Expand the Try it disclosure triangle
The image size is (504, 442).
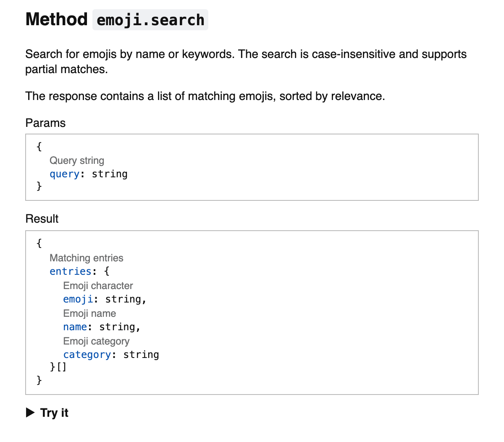tap(30, 413)
